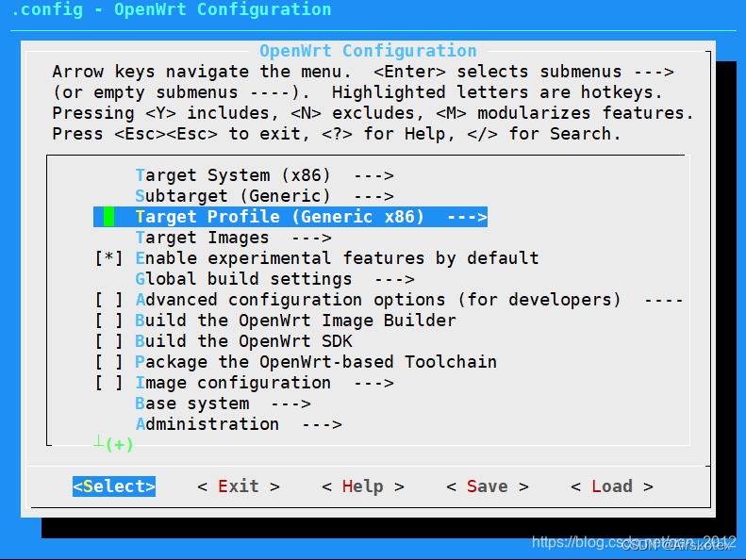Click the 'Press <Esc><Esc> to exit' help line
Image resolution: width=746 pixels, height=560 pixels.
pyautogui.click(x=337, y=134)
